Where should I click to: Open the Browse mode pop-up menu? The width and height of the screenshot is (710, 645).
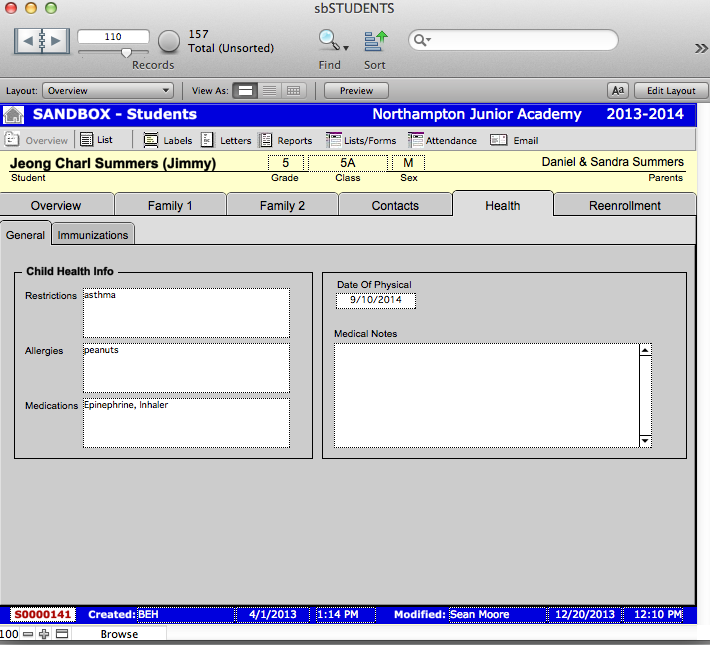coord(119,634)
